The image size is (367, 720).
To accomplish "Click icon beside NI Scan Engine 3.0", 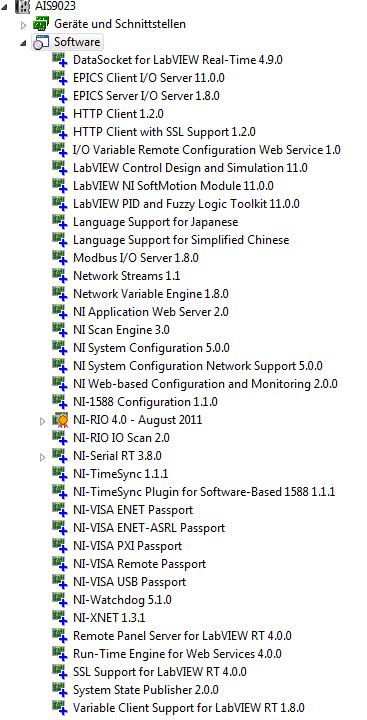I will coord(60,330).
